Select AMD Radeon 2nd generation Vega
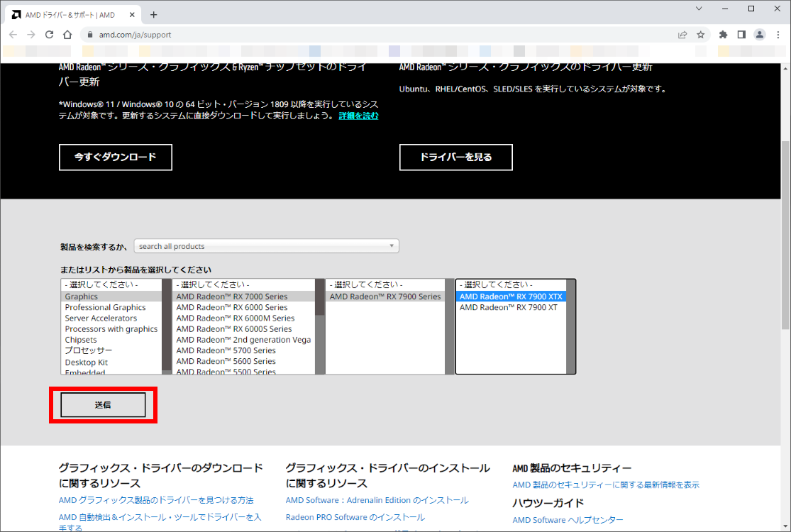The image size is (791, 532). [x=243, y=340]
